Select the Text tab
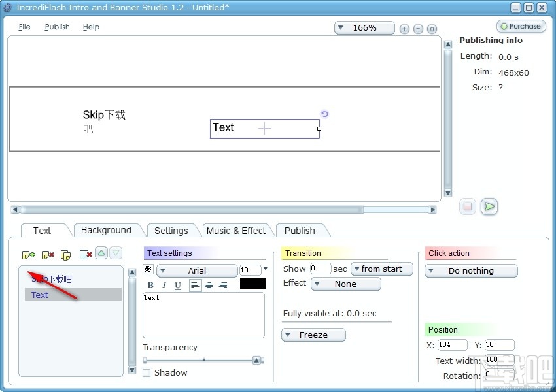 click(x=43, y=231)
